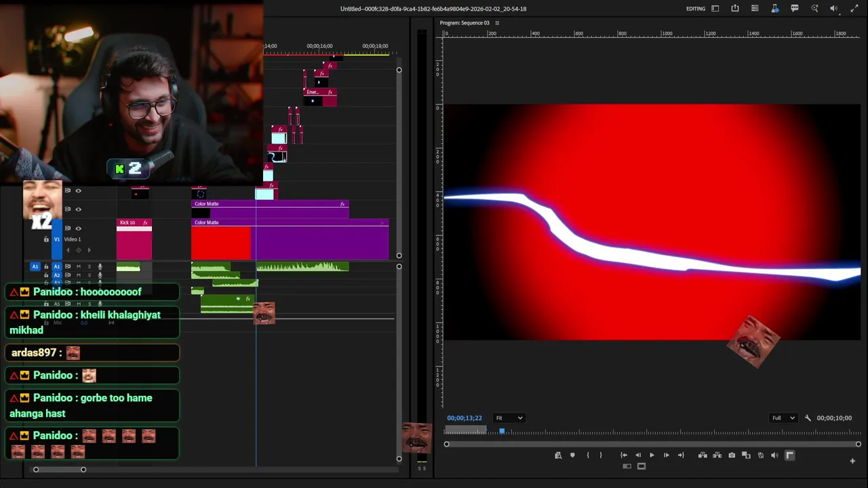Click the Mark In brace button
This screenshot has width=868, height=488.
click(x=587, y=455)
